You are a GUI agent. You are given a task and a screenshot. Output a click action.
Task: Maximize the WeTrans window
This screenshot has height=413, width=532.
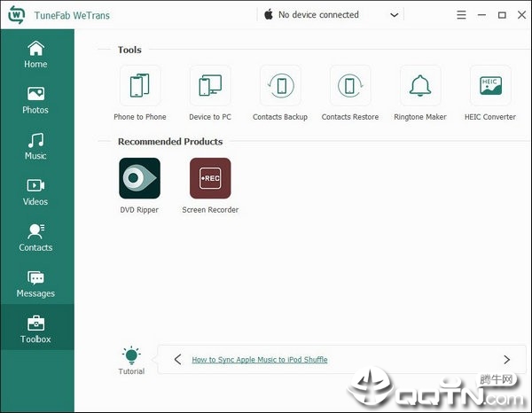coord(502,15)
